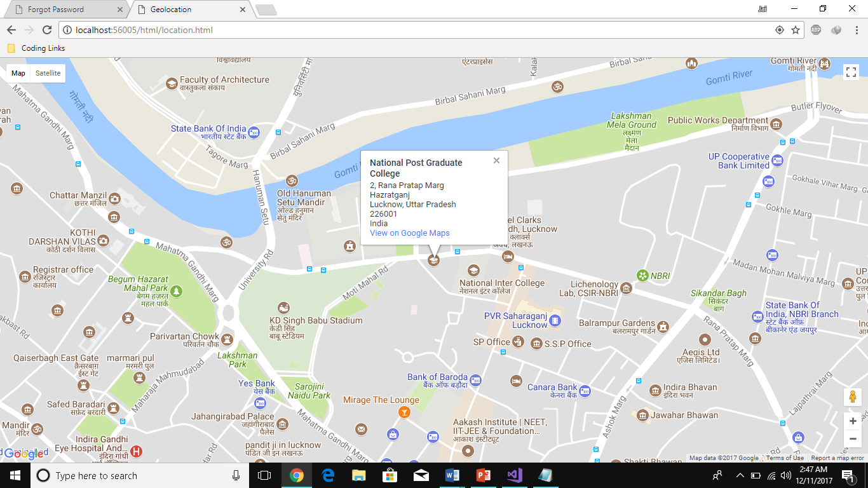Image resolution: width=868 pixels, height=488 pixels.
Task: Open the Adblock Plus extension
Action: pos(816,30)
